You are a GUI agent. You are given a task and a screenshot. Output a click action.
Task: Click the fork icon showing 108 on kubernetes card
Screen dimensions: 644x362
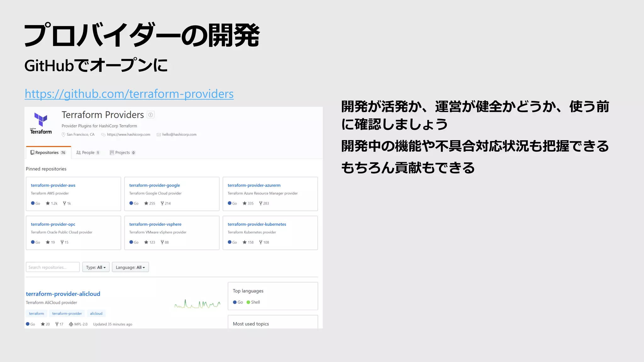[261, 242]
